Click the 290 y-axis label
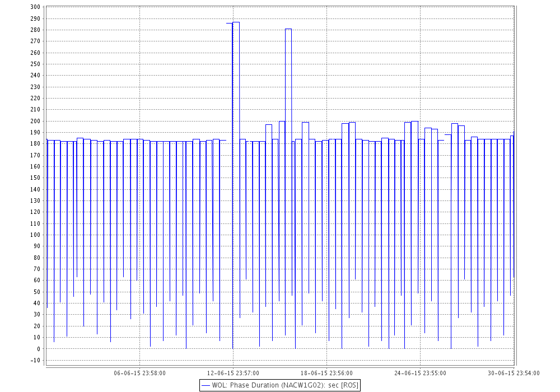Screen dimensions: 560x392 point(35,18)
